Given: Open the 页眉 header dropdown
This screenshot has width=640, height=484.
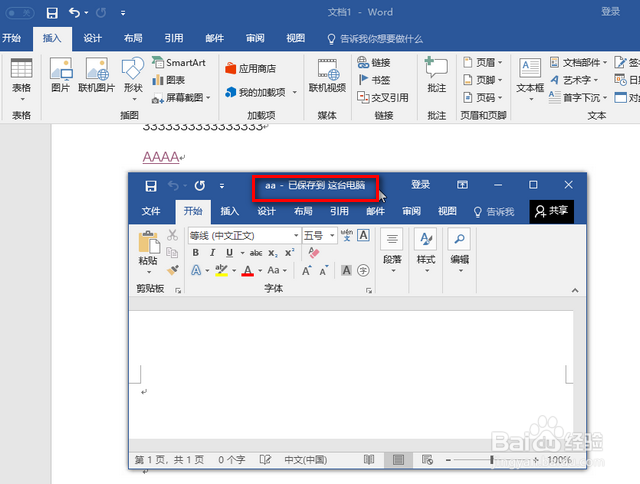Looking at the screenshot, I should [482, 62].
